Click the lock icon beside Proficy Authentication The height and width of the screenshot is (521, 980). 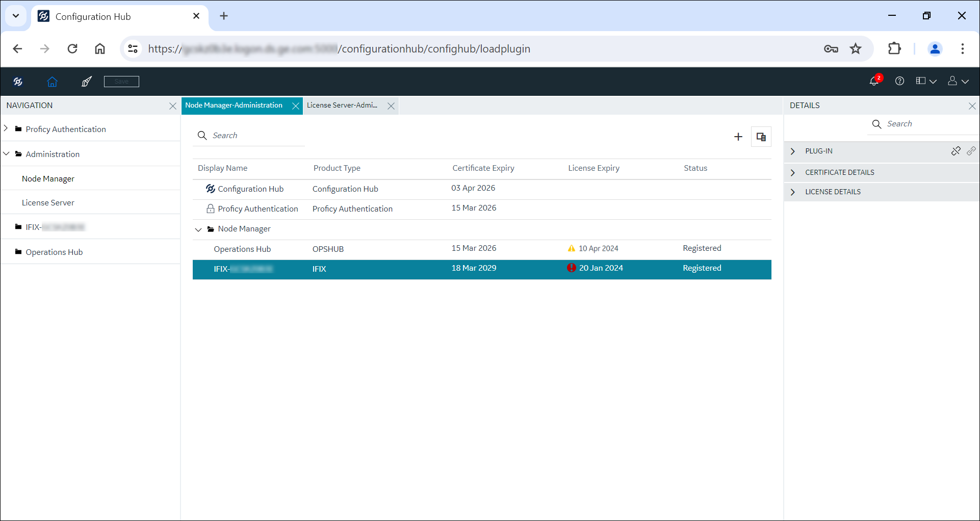coord(210,209)
